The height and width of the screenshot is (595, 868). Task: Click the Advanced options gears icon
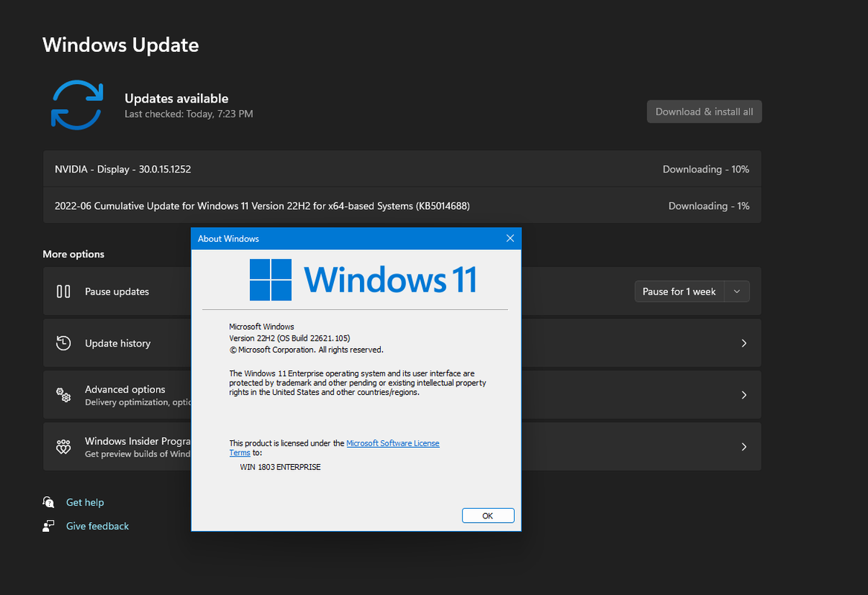64,395
